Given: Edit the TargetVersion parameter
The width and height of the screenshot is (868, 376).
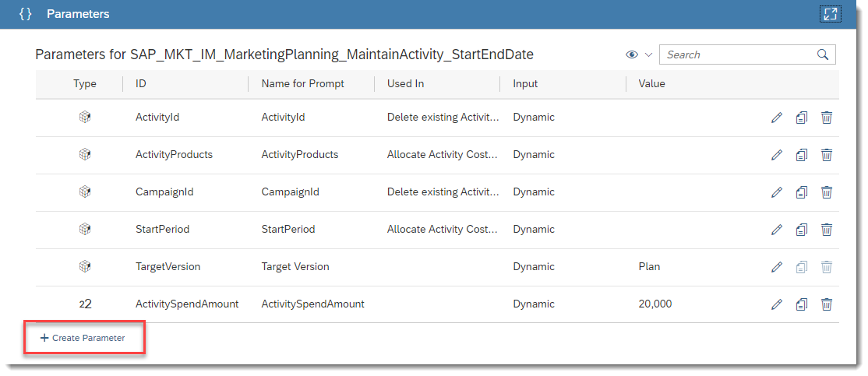Looking at the screenshot, I should 777,267.
